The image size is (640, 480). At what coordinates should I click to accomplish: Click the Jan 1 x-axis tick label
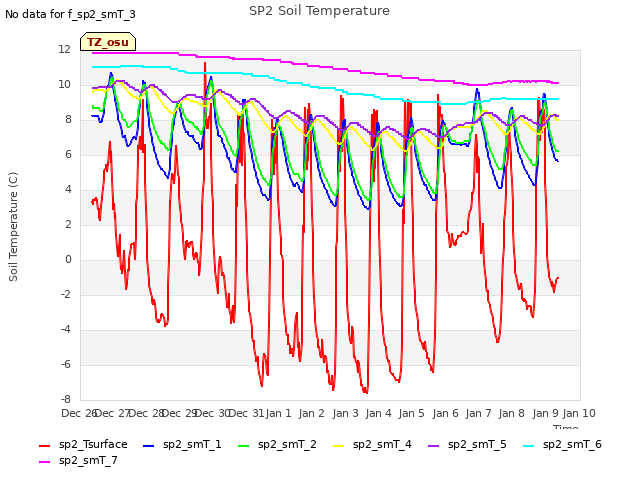click(279, 413)
